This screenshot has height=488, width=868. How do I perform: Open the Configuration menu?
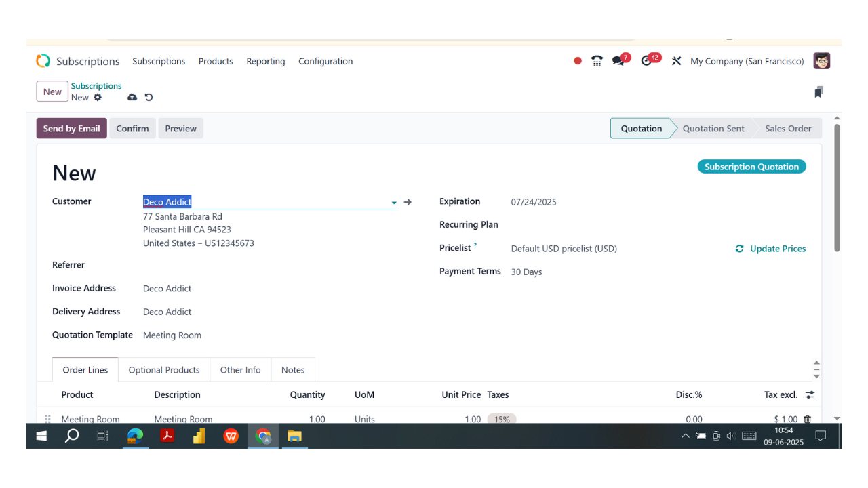click(325, 61)
